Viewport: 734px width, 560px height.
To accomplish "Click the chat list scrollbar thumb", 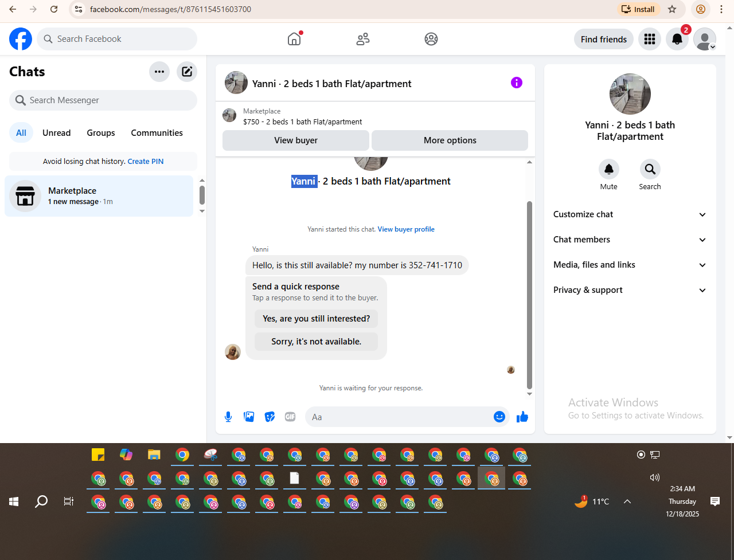I will [x=202, y=195].
